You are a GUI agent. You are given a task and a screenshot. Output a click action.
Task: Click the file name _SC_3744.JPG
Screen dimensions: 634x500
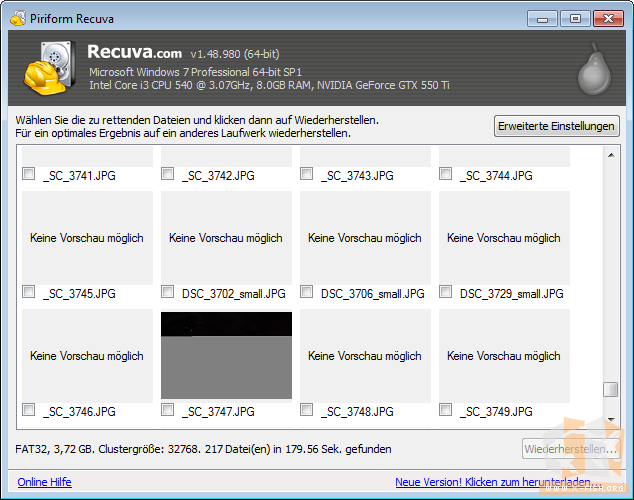pos(497,176)
